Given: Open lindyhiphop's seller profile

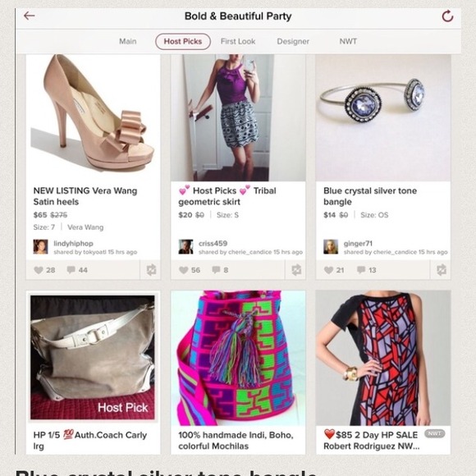Looking at the screenshot, I should tap(73, 244).
